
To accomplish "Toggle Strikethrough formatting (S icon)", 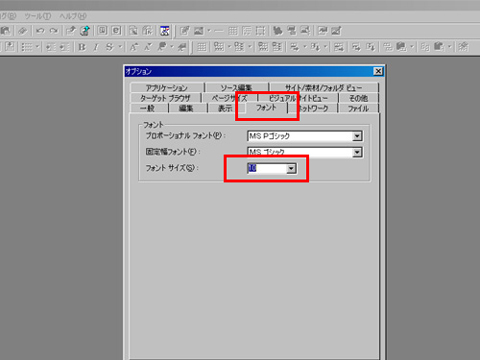I will point(109,47).
